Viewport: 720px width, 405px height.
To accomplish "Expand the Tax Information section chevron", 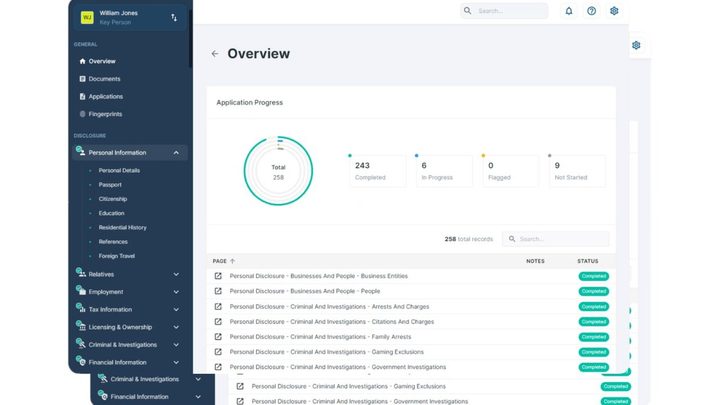I will [176, 309].
